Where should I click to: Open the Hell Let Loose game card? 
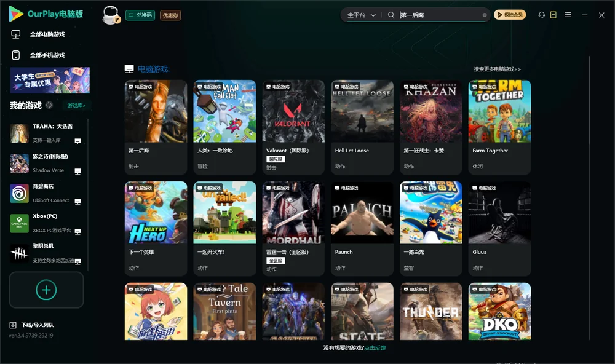coord(362,127)
